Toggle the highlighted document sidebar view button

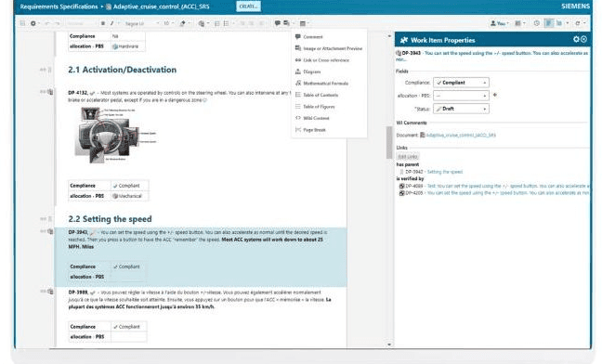click(x=549, y=23)
